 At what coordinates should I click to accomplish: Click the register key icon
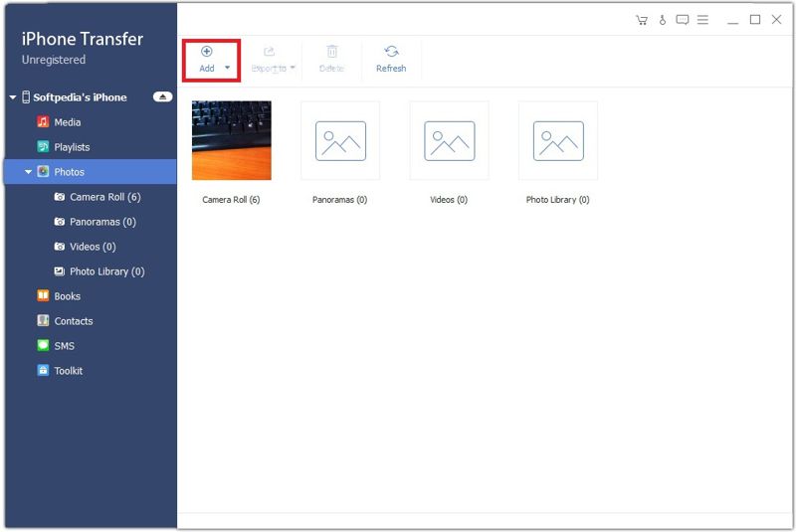[663, 20]
